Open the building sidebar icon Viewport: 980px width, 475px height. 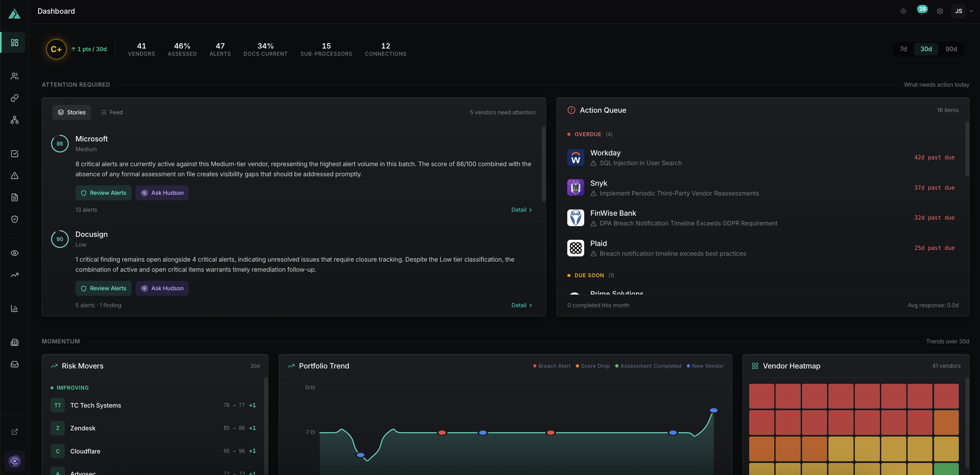pyautogui.click(x=14, y=342)
